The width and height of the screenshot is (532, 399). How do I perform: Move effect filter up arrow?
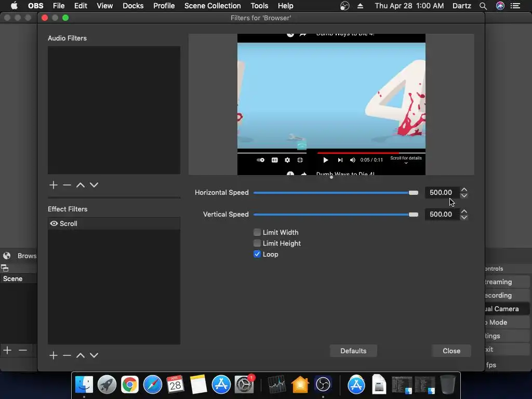(81, 355)
